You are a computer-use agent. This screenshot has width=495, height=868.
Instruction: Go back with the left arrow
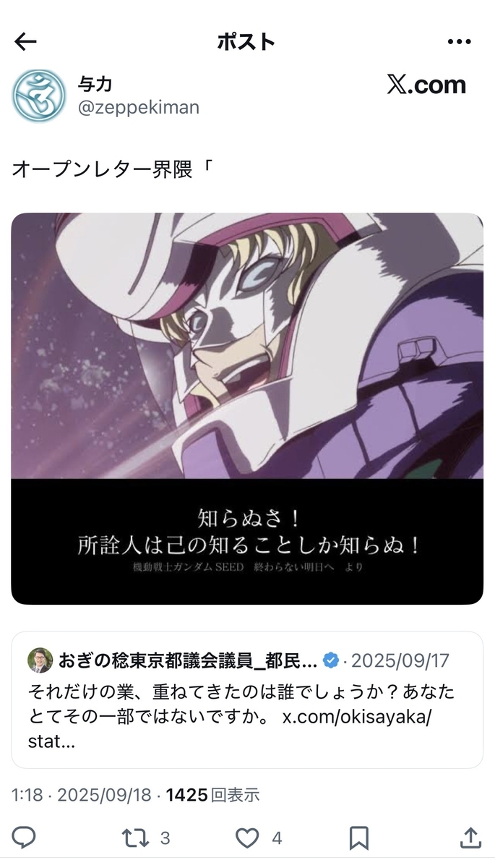tap(25, 42)
